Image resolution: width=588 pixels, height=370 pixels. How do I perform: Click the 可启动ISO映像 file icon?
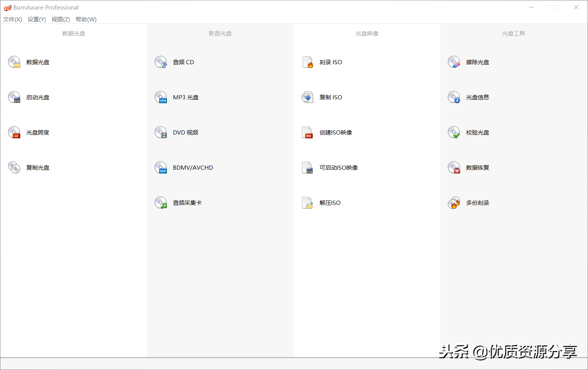coord(307,167)
